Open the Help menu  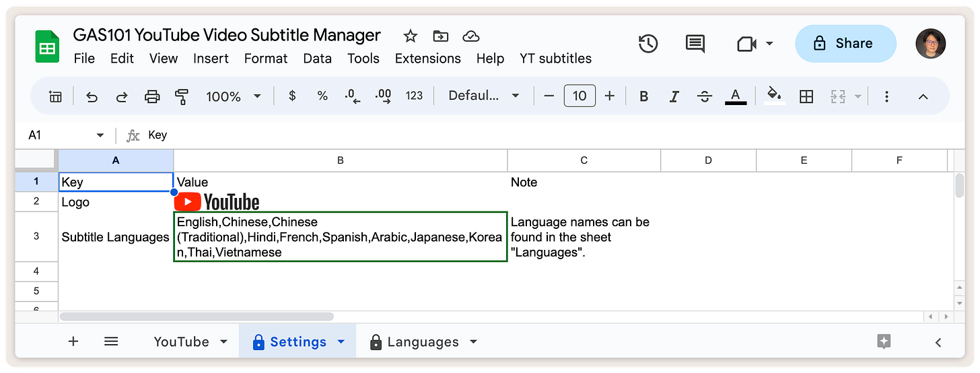[x=491, y=59]
